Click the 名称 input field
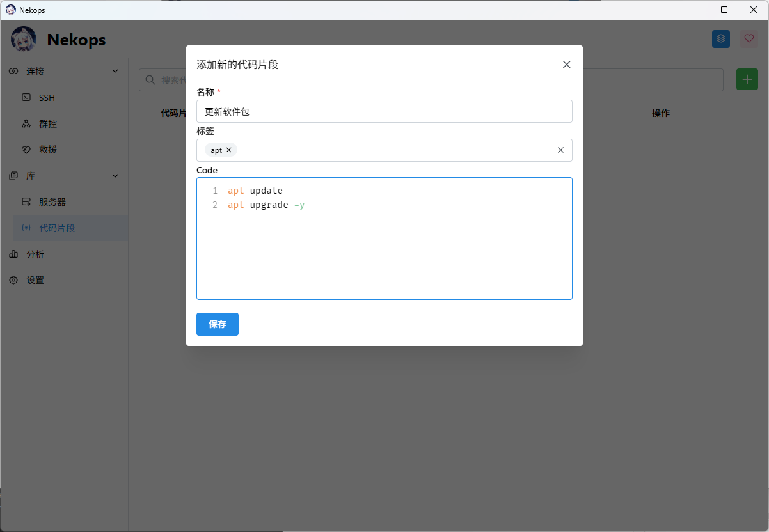 click(x=384, y=111)
